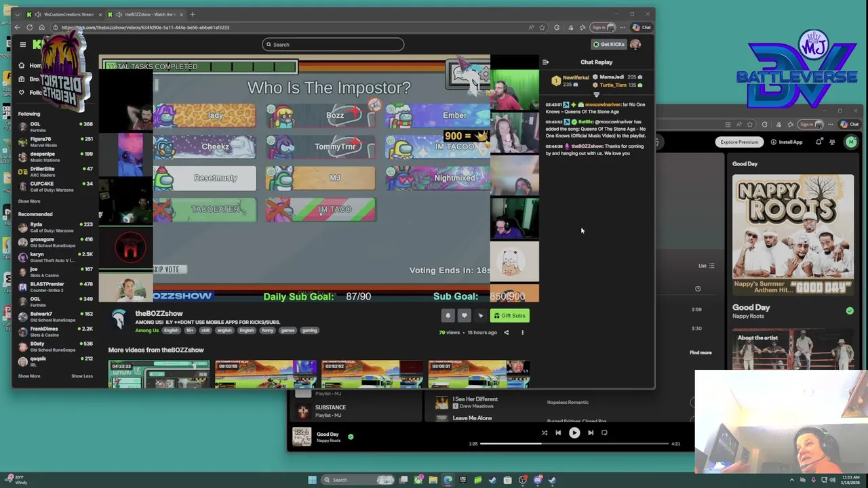Expand Recommended list with bottom Show More
Image resolution: width=868 pixels, height=488 pixels.
coord(29,376)
